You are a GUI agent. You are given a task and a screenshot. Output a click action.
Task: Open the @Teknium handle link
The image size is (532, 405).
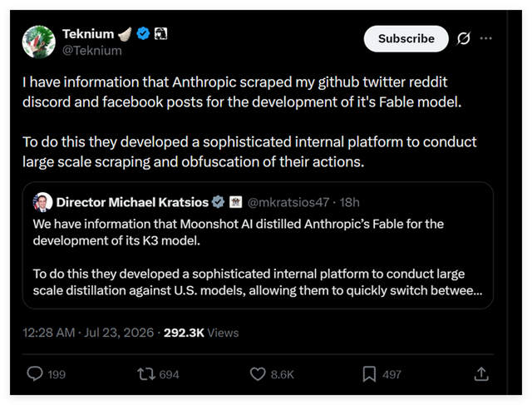click(x=92, y=51)
